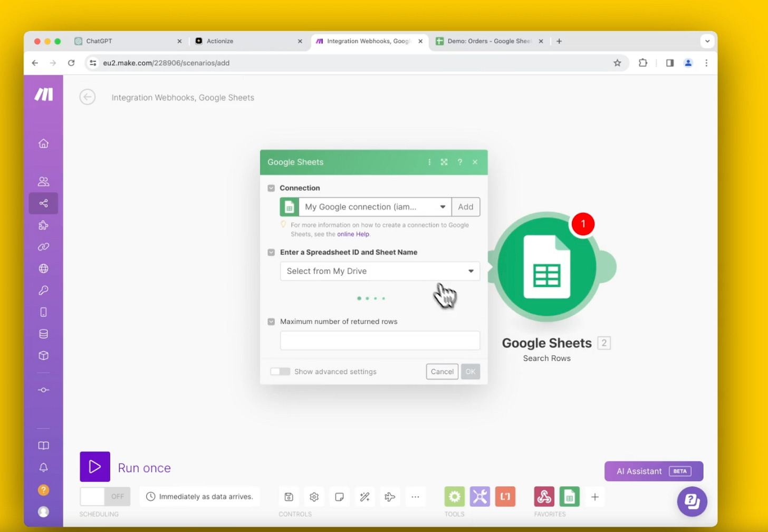Image resolution: width=768 pixels, height=532 pixels.
Task: Open the flow control node icon in sidebar
Action: pyautogui.click(x=43, y=390)
